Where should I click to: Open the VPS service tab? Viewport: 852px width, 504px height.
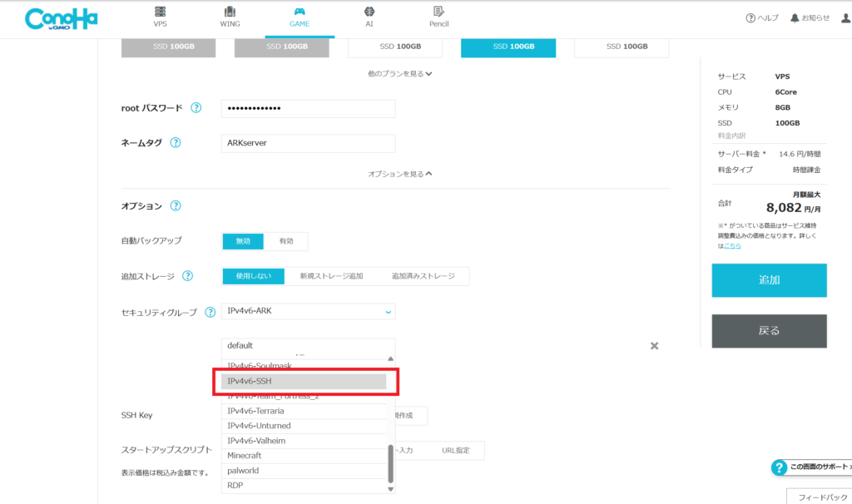click(160, 17)
